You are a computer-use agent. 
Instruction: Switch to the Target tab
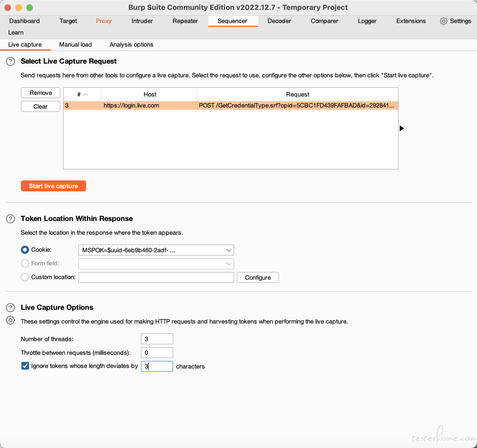(x=68, y=21)
